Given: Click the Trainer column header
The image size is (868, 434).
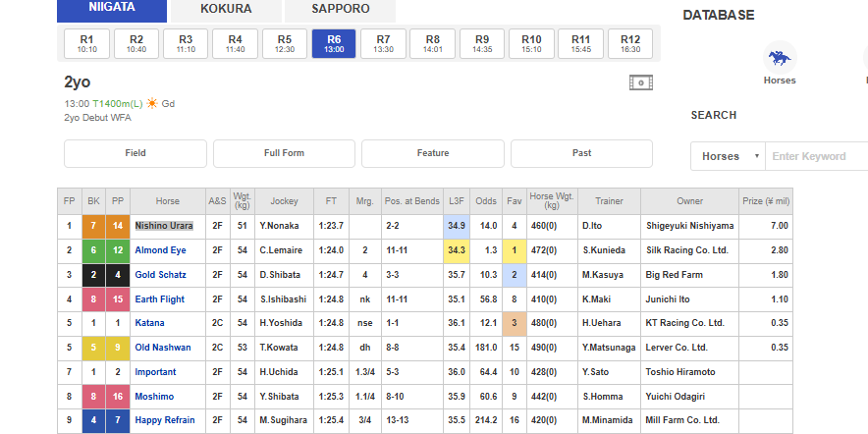Looking at the screenshot, I should [x=609, y=201].
